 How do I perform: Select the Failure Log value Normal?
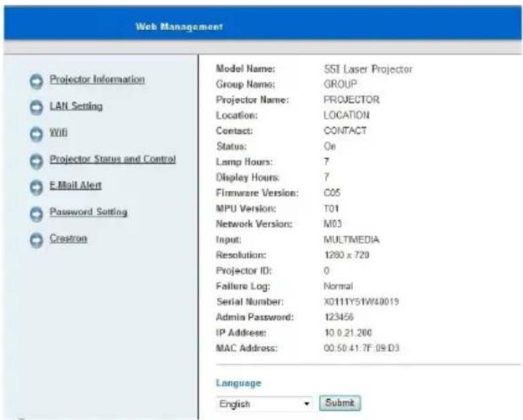click(338, 286)
